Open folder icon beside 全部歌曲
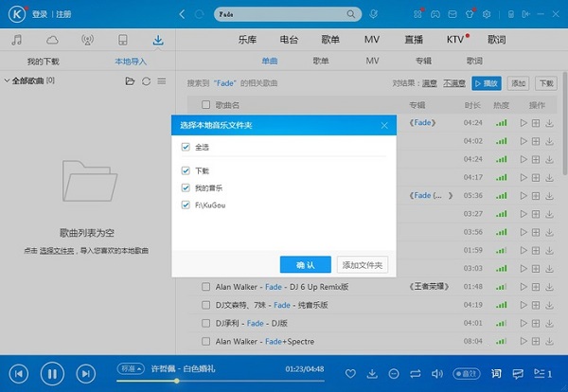The width and height of the screenshot is (568, 392). (130, 80)
